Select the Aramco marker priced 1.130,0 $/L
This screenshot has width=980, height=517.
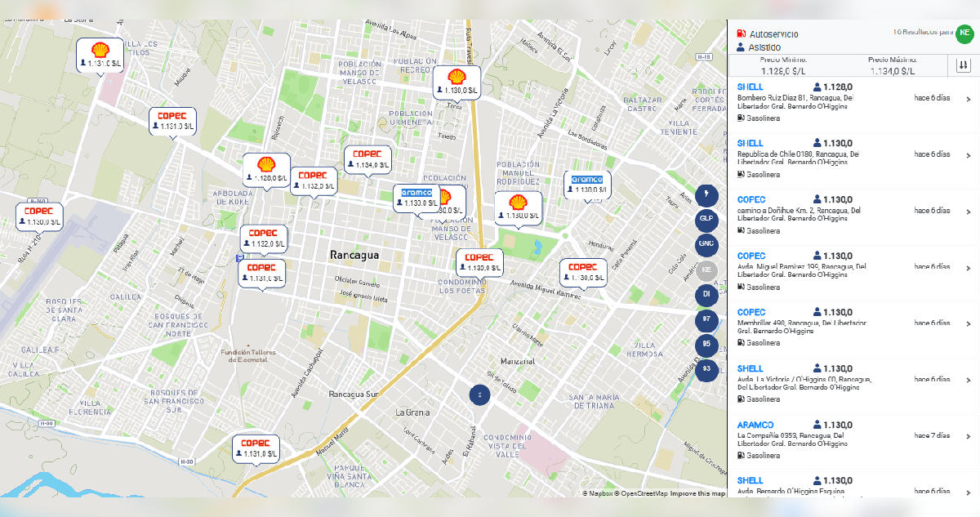pyautogui.click(x=586, y=184)
